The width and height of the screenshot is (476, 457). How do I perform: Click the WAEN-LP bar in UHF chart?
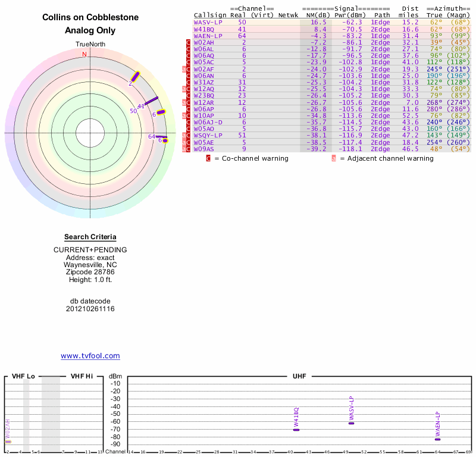438,439
